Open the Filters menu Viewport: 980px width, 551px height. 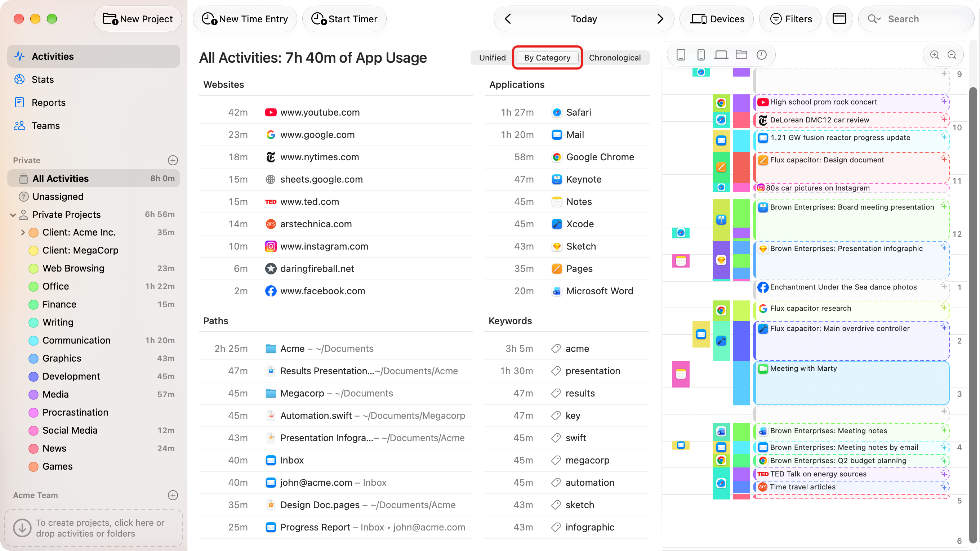(x=790, y=19)
